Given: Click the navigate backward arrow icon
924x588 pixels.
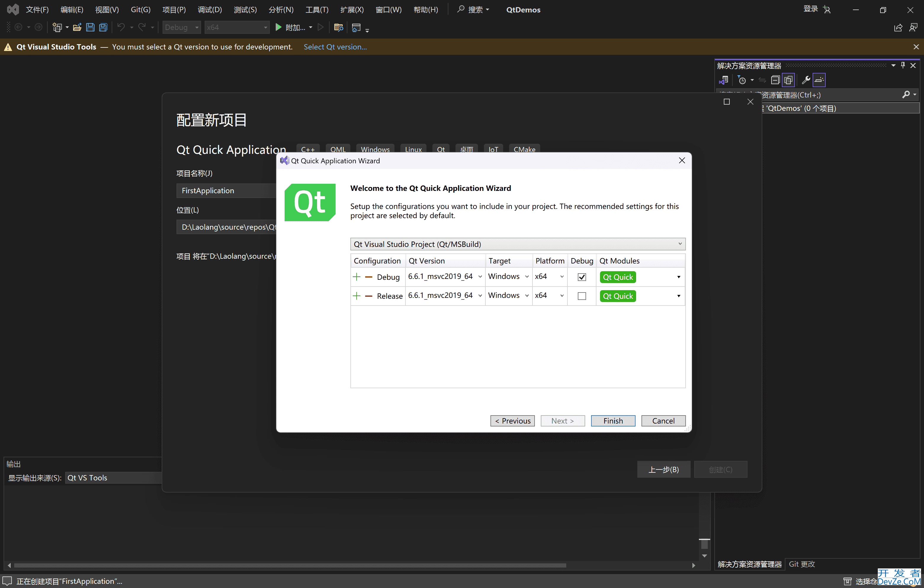Looking at the screenshot, I should coord(18,27).
